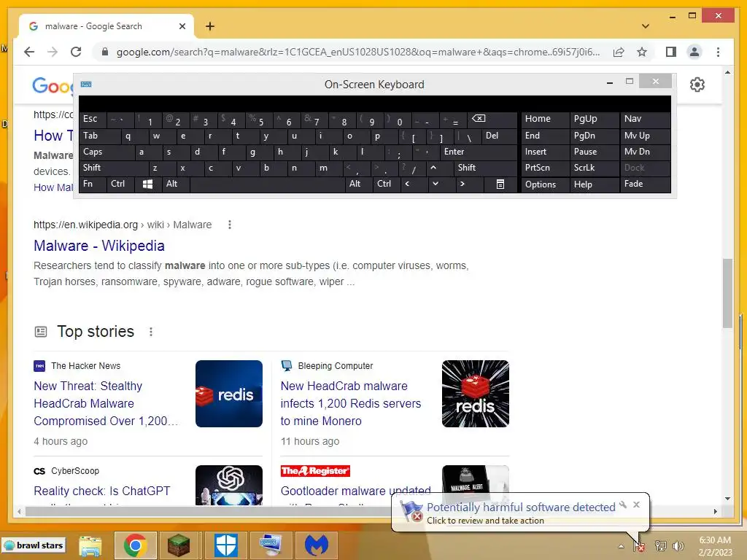This screenshot has width=747, height=560.
Task: Open Chrome from the taskbar
Action: (135, 545)
